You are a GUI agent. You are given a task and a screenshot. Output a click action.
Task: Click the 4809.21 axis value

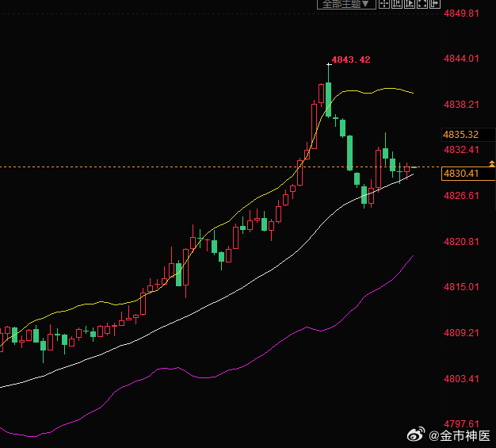pyautogui.click(x=461, y=333)
